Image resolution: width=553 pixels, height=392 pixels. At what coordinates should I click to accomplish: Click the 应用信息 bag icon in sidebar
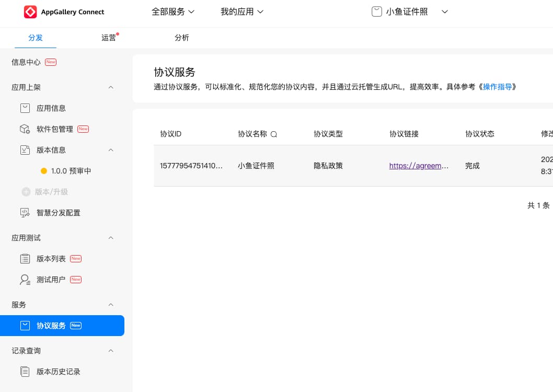point(25,108)
